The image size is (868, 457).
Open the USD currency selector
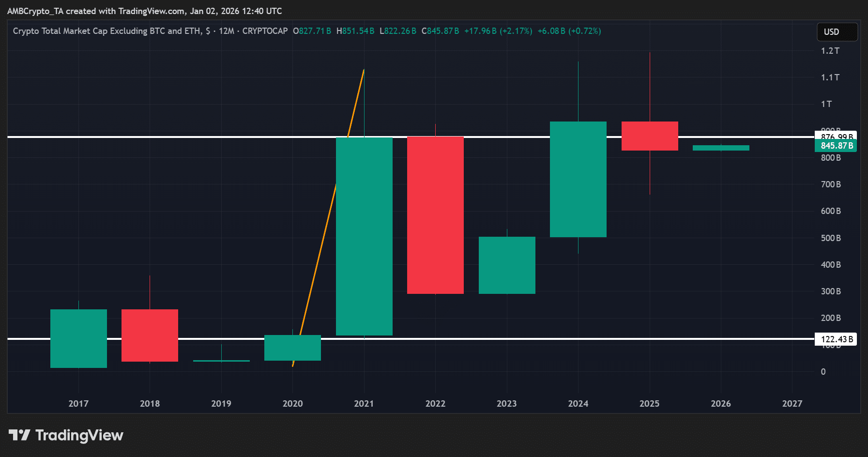(837, 32)
